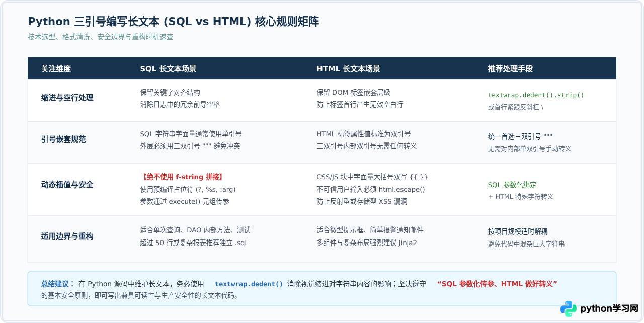Viewport: 644px width, 323px height.
Task: Select column header 'HTML 长文本场景'
Action: click(348, 69)
